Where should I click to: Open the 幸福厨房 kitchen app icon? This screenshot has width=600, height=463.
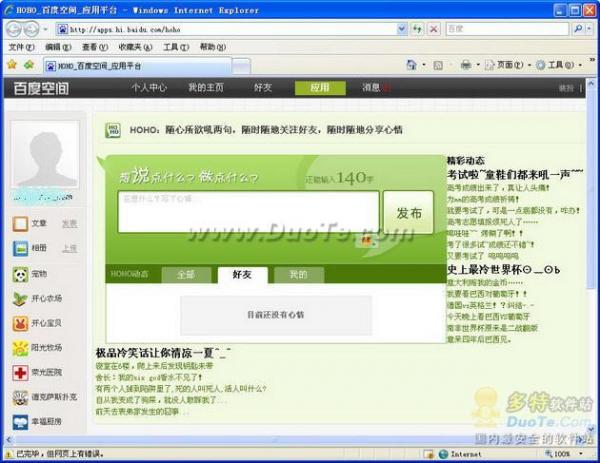[x=20, y=422]
